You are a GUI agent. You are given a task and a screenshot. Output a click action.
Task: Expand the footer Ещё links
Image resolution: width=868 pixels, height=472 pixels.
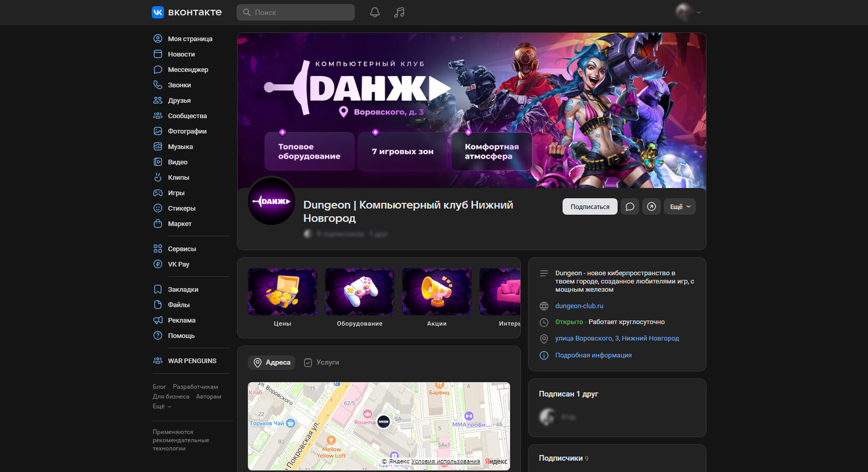tap(162, 406)
